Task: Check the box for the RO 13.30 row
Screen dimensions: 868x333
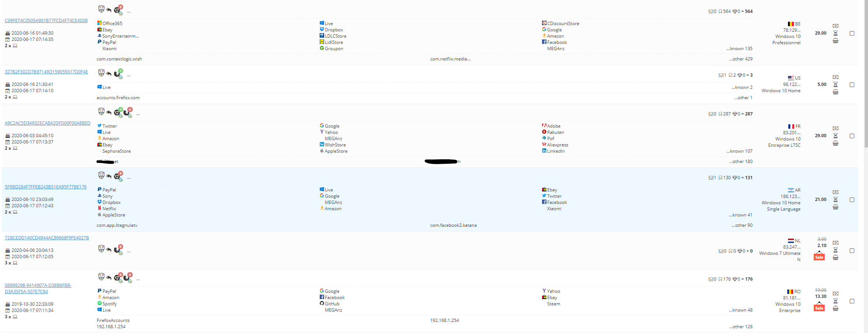Action: coord(852,301)
